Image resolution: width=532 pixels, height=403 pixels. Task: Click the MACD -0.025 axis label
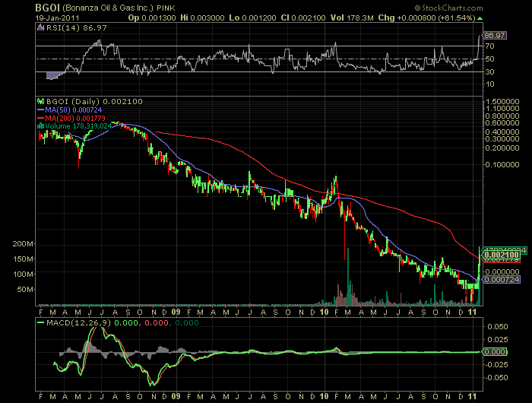496,365
